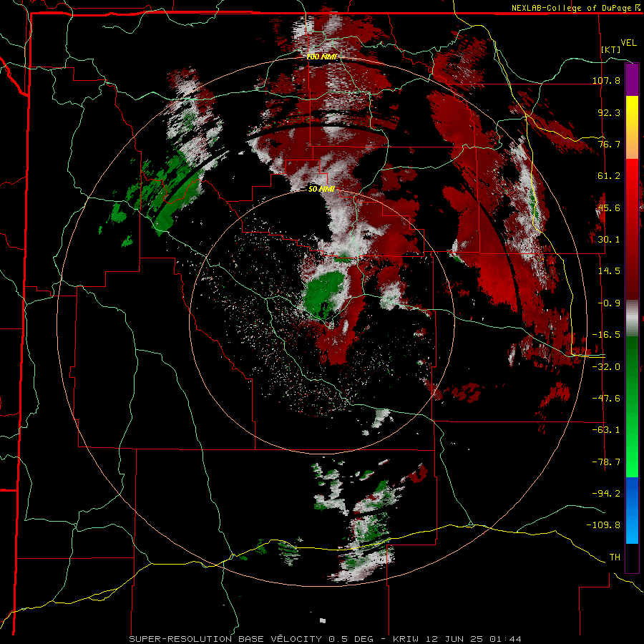The width and height of the screenshot is (644, 644).
Task: Click the 45.6 value on velocity scale
Action: click(609, 208)
